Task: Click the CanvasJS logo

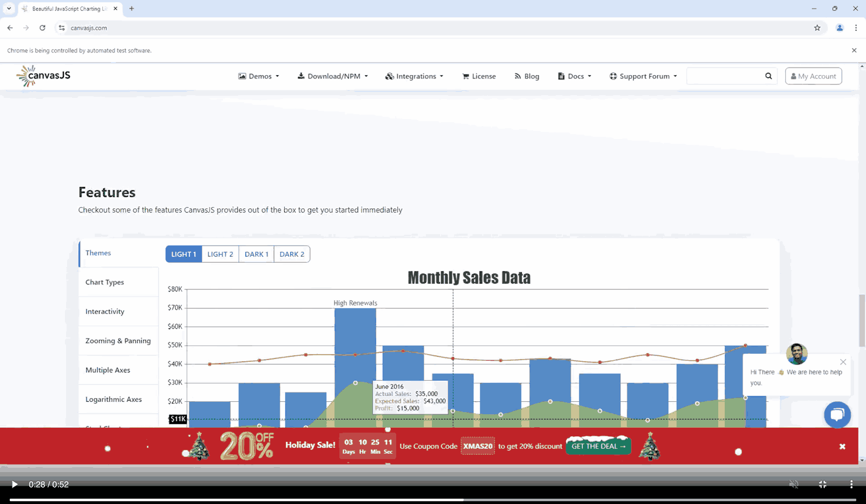Action: (44, 76)
